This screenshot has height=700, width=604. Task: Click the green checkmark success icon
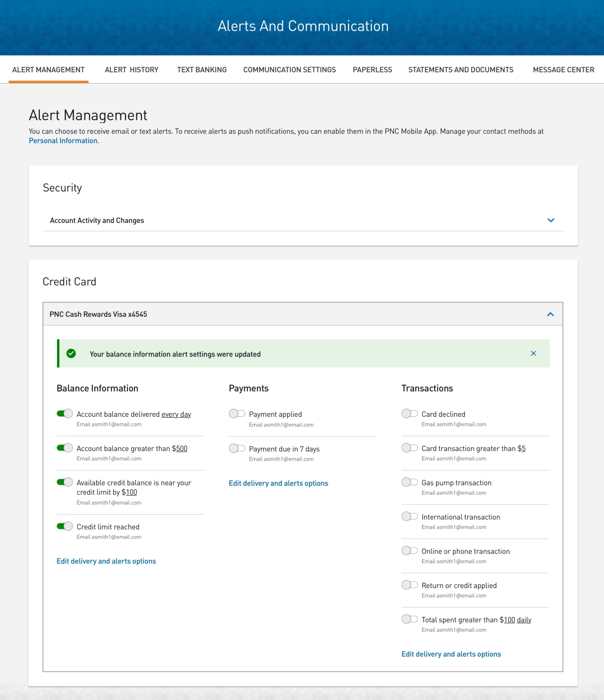[71, 353]
